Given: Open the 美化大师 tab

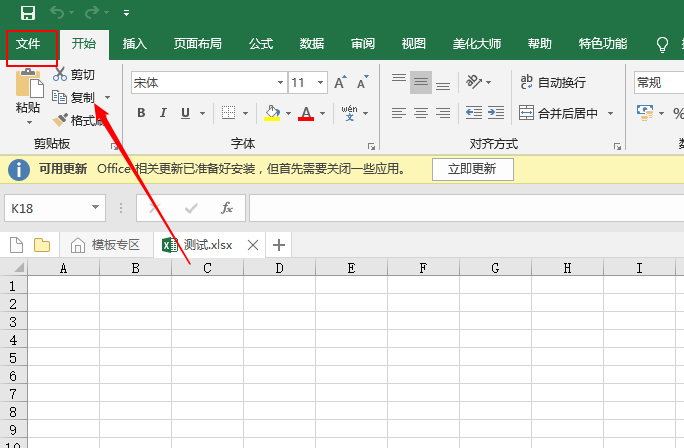Looking at the screenshot, I should point(477,44).
